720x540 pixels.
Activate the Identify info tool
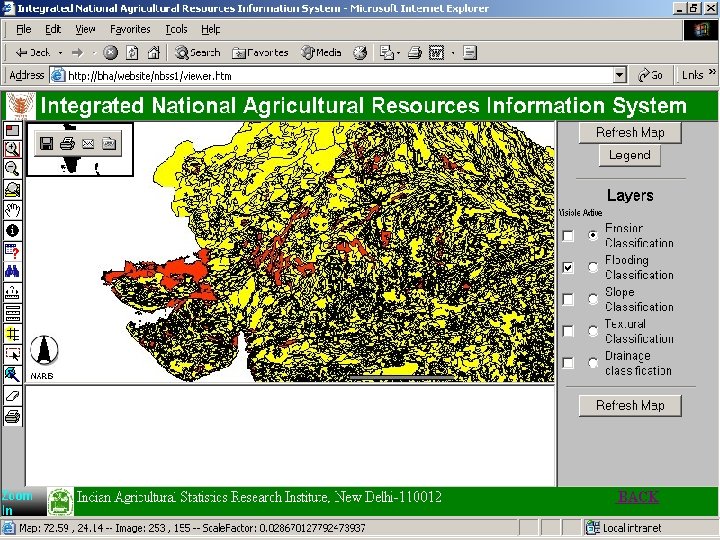pos(12,230)
